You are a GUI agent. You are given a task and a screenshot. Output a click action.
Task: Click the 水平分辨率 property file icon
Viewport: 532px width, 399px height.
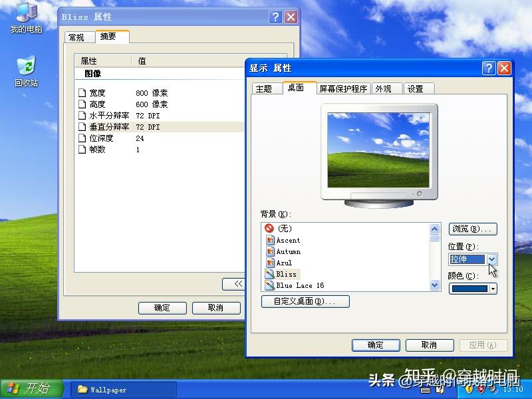[82, 115]
